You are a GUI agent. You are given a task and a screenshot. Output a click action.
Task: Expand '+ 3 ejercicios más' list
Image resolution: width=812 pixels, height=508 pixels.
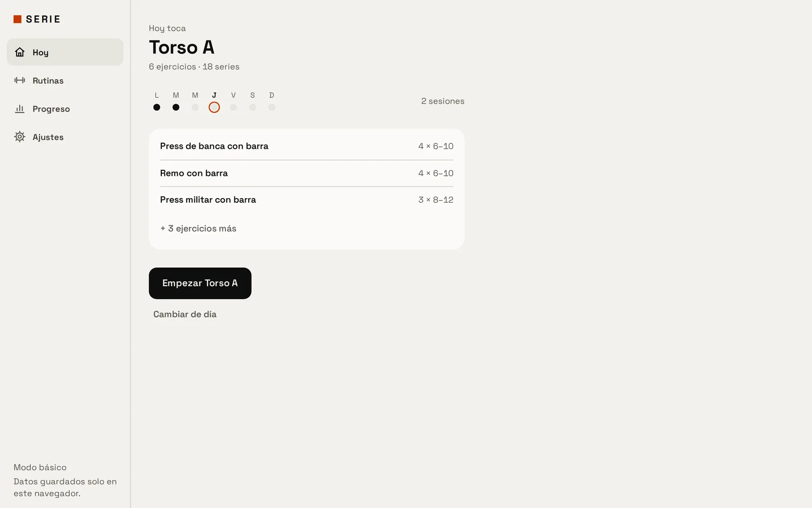point(198,229)
